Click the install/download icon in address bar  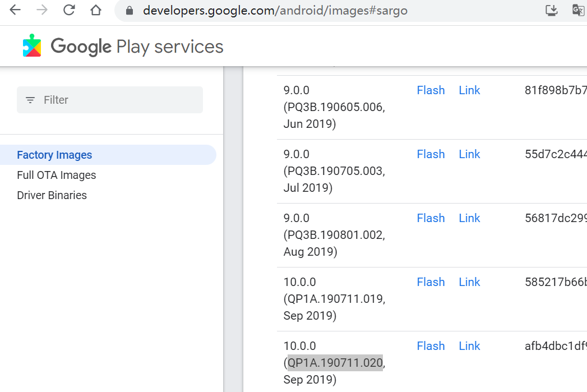(552, 10)
